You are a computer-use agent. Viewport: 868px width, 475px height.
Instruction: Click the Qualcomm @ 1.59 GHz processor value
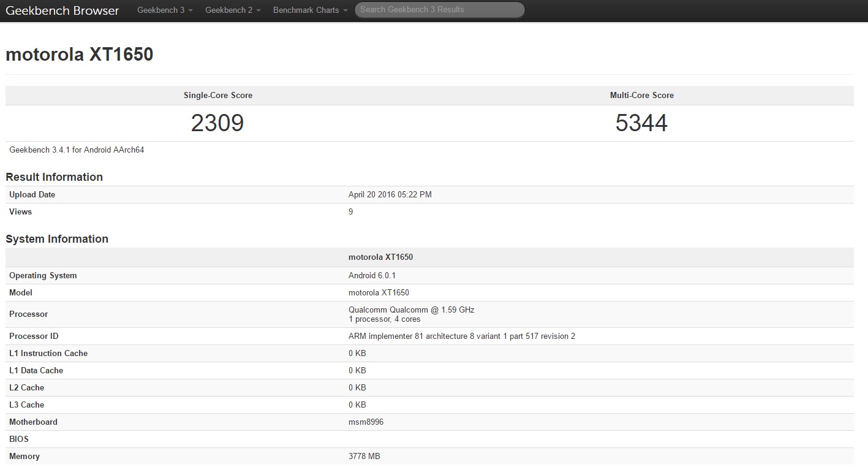(x=411, y=310)
